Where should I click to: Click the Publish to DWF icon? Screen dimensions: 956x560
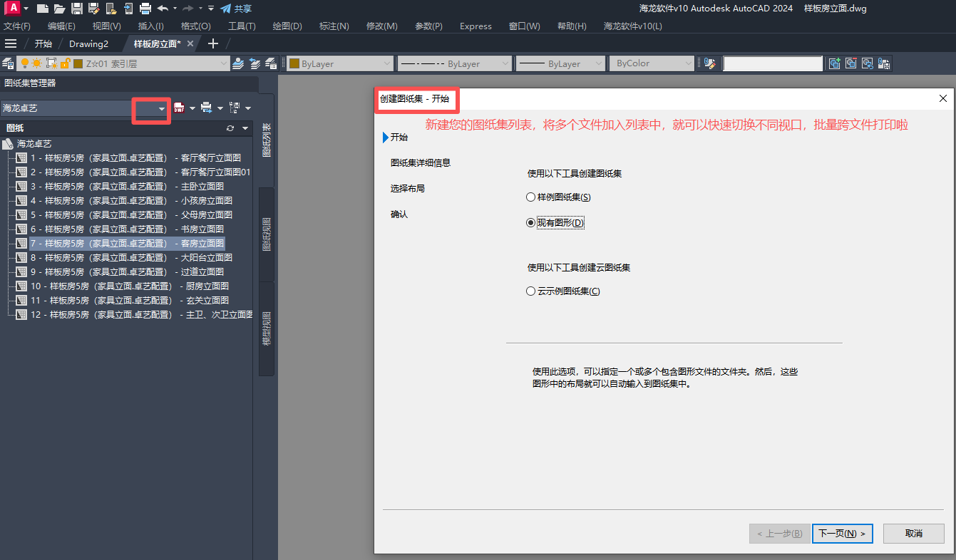click(x=179, y=108)
